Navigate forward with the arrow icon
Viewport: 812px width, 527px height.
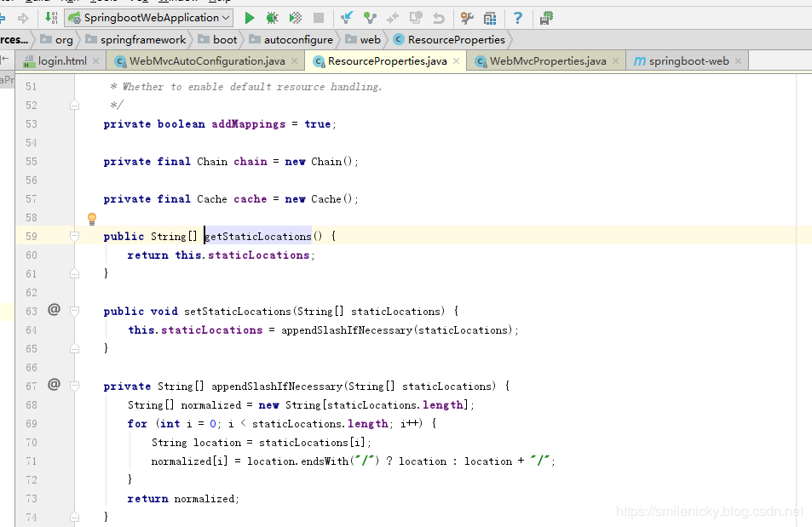tap(23, 18)
